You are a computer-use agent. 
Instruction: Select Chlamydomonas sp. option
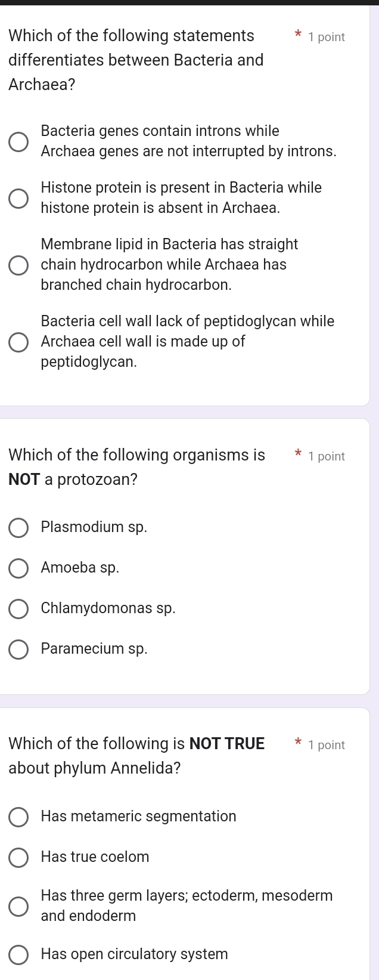pyautogui.click(x=18, y=608)
